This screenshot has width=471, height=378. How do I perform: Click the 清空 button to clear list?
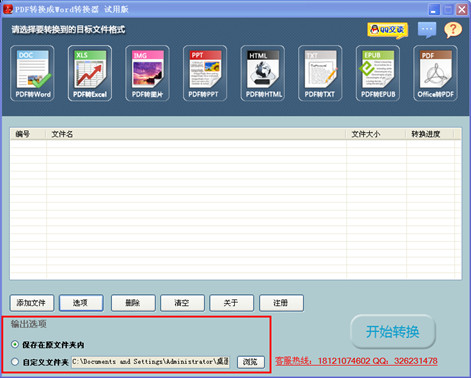(x=182, y=303)
